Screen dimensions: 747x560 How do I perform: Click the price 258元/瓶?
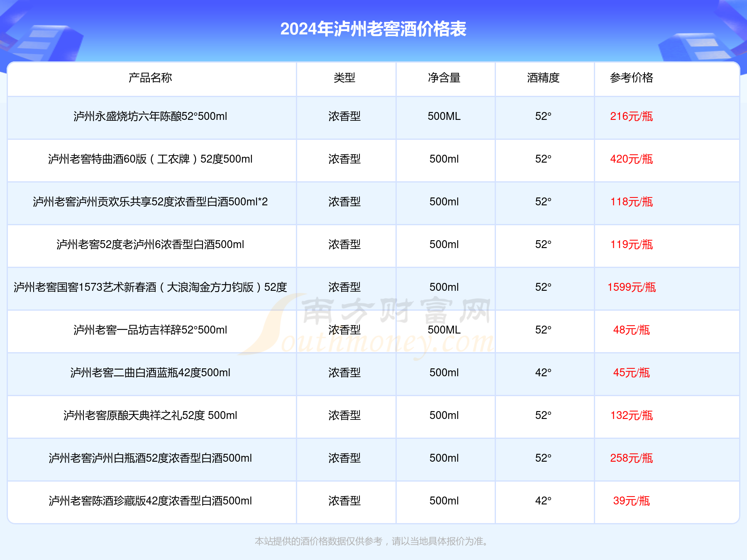point(632,458)
